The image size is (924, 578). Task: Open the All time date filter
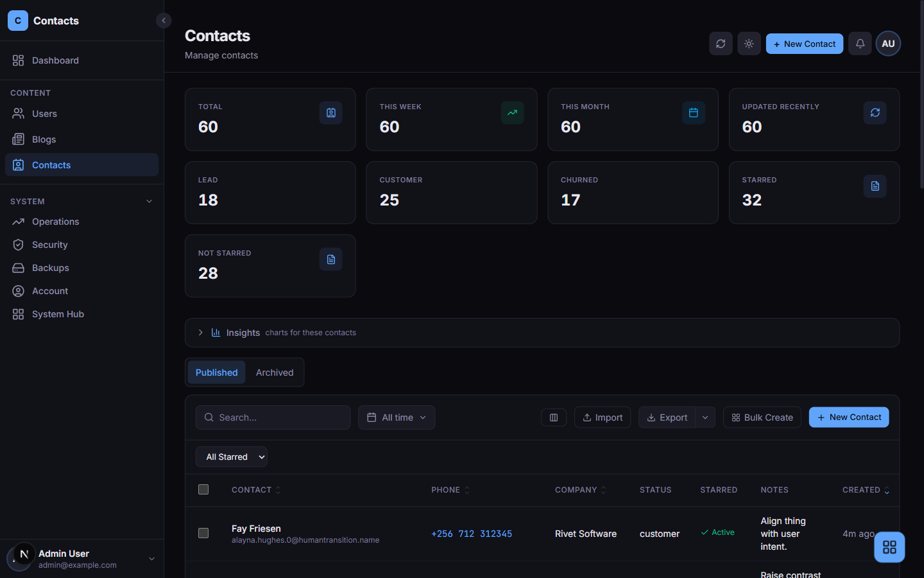click(x=397, y=417)
